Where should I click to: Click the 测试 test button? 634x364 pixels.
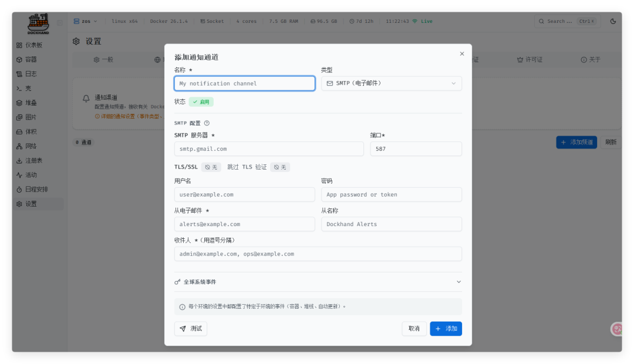(191, 329)
